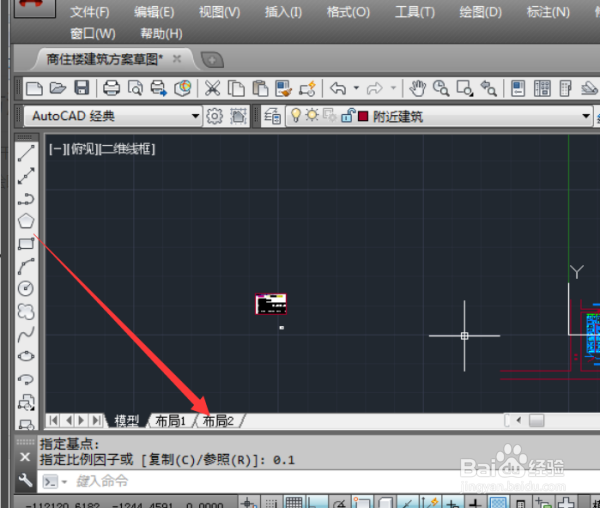
Task: Click the Publish icon
Action: [x=158, y=88]
